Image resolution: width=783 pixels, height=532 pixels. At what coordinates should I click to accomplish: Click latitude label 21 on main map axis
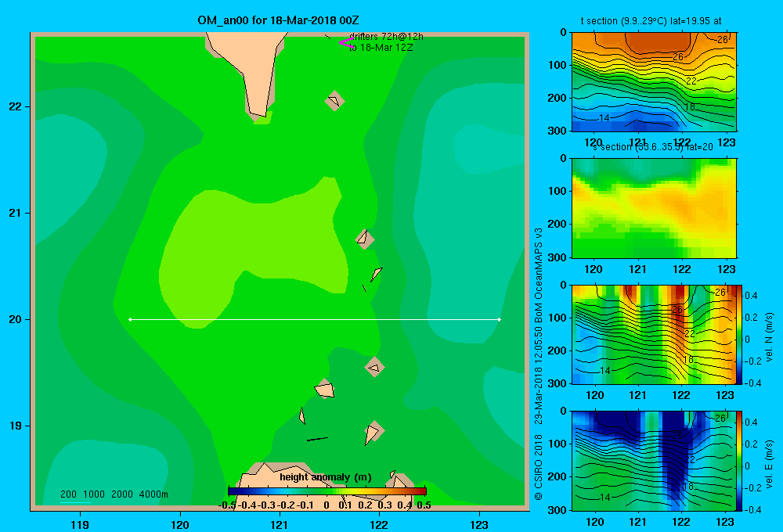(x=16, y=213)
